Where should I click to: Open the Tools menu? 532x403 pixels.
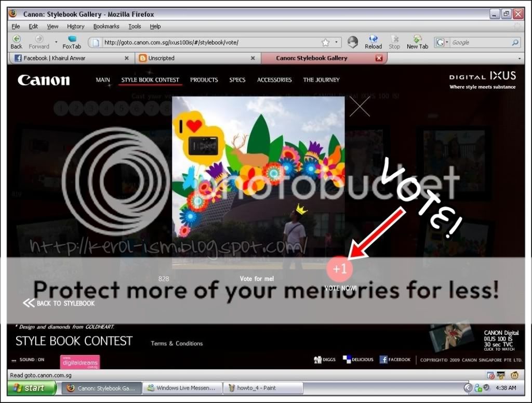tap(135, 26)
